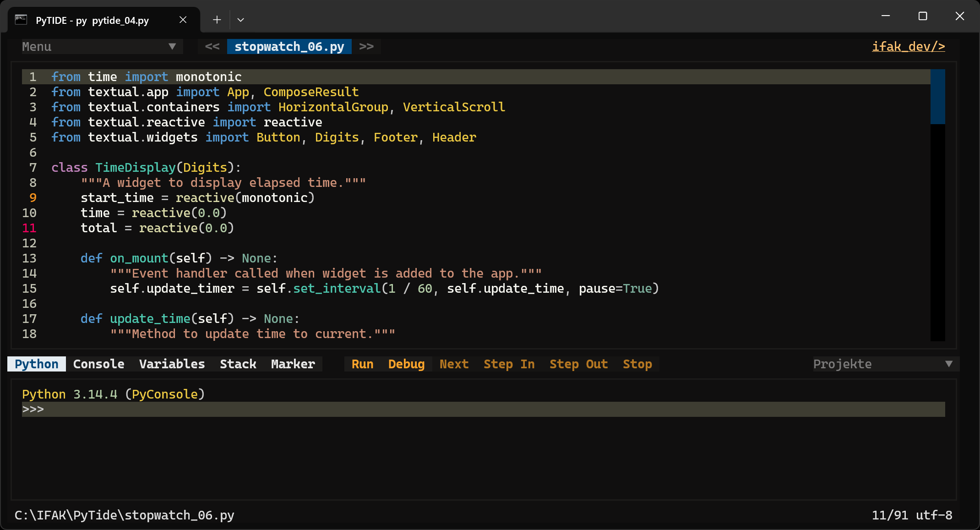Start the Debug session
Image resolution: width=980 pixels, height=530 pixels.
(x=407, y=364)
